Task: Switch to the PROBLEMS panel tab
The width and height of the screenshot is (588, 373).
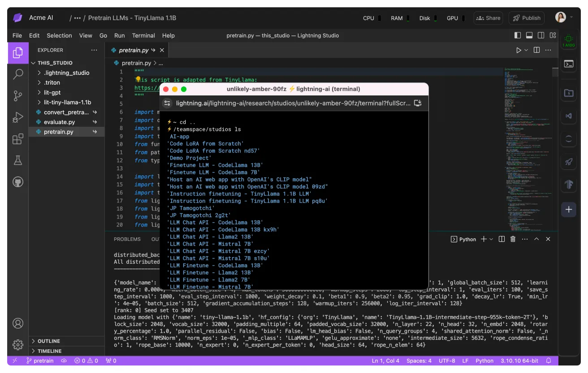Action: (x=127, y=239)
